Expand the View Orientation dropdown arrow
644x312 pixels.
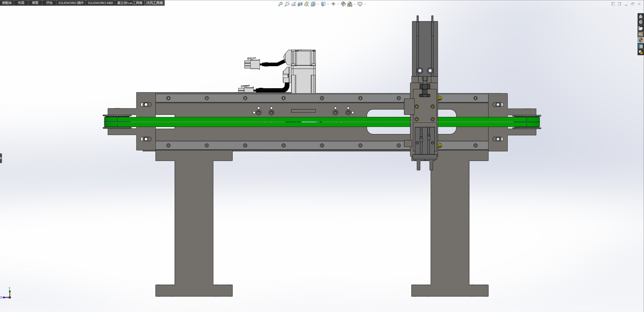pyautogui.click(x=318, y=4)
